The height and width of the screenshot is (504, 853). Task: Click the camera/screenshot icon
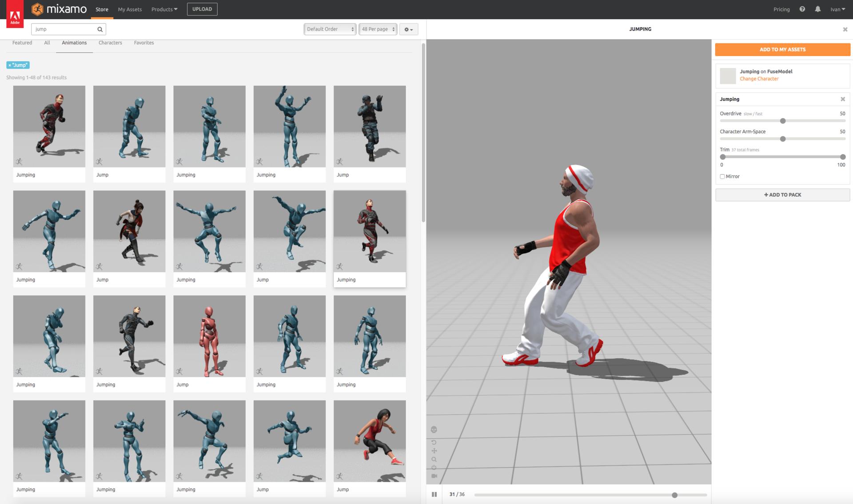pos(434,478)
